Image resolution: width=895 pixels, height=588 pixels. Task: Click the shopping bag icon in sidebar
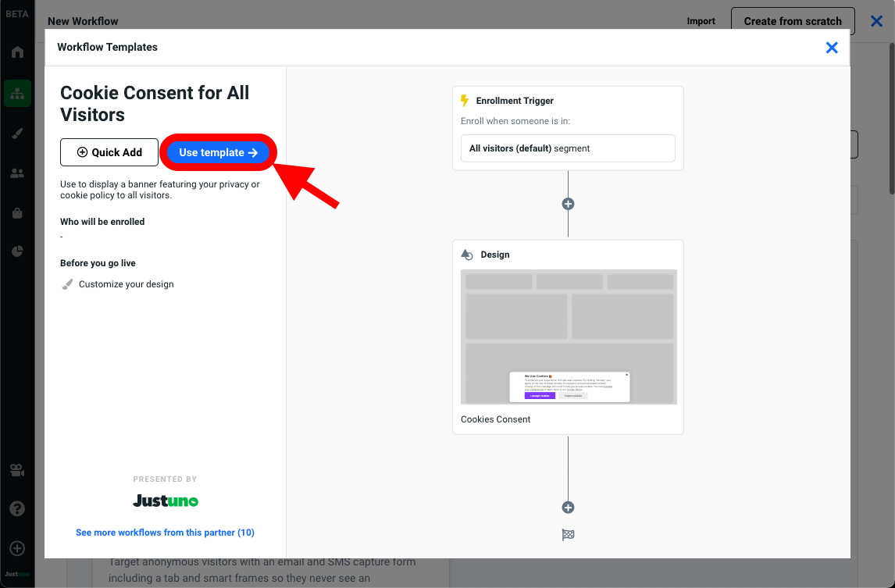tap(17, 212)
